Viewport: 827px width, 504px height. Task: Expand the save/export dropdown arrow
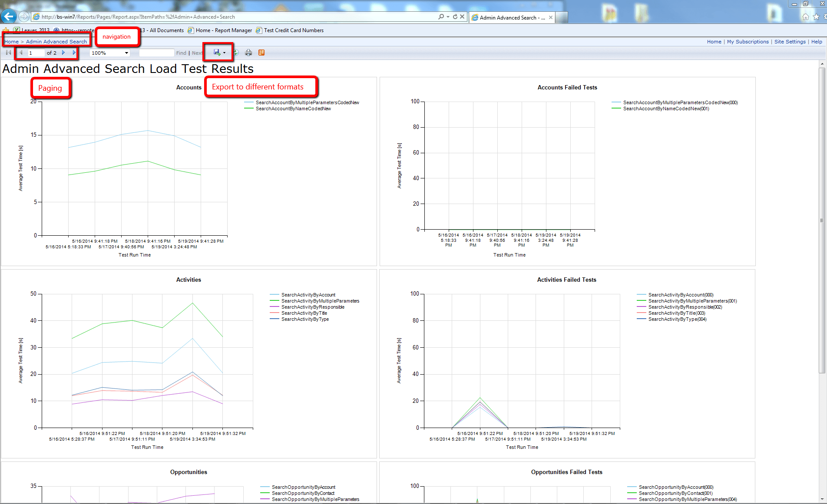coord(224,53)
